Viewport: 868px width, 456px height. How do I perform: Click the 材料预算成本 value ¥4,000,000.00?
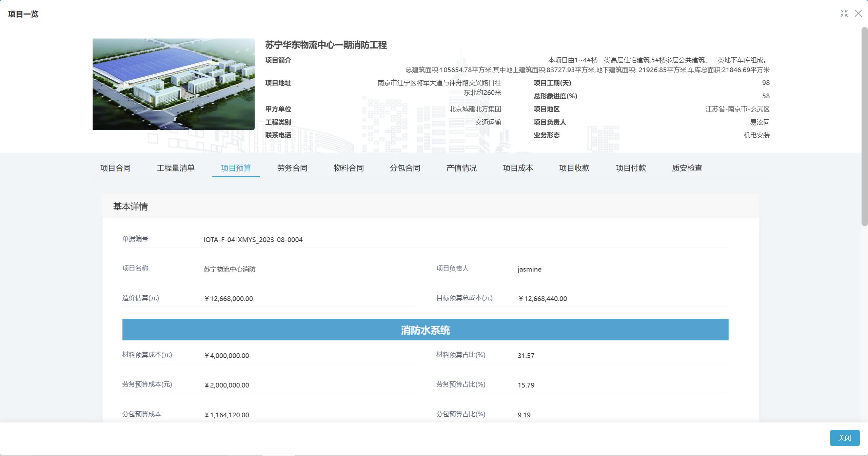coord(227,356)
